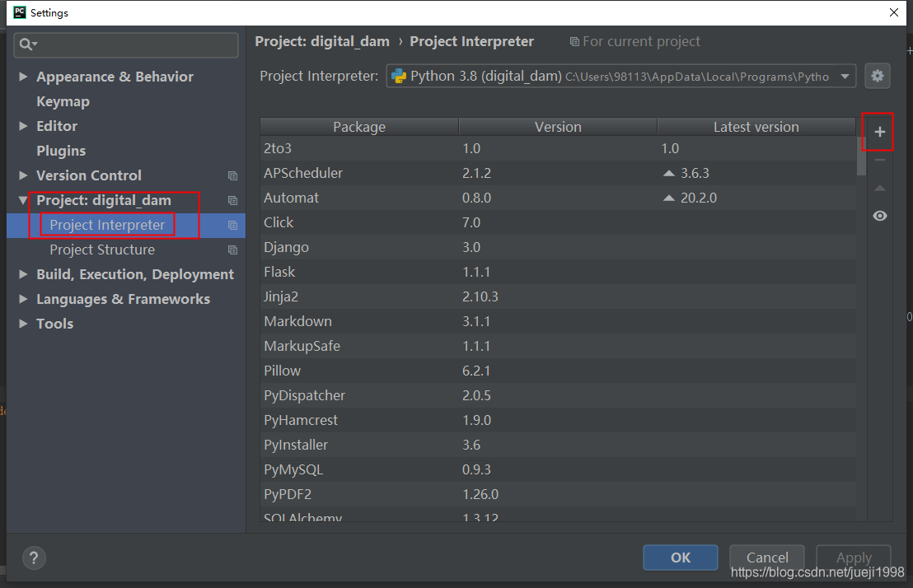The height and width of the screenshot is (588, 913).
Task: Select the PyPDF2 package row
Action: click(x=558, y=495)
